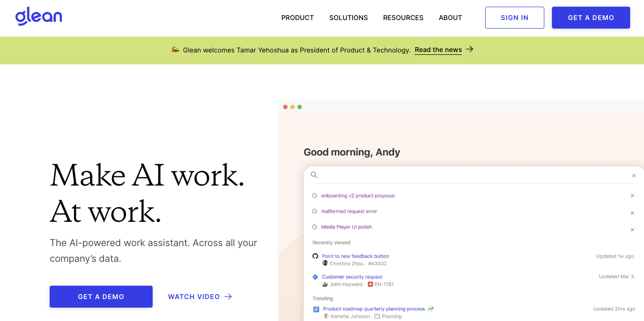Viewport: 644px width, 321px height.
Task: Select onboarding v2 product proposal suggestion
Action: (x=358, y=196)
